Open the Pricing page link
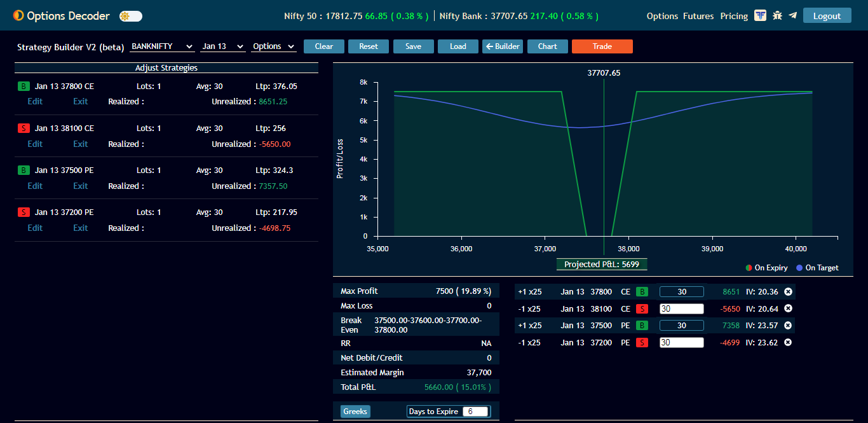The image size is (868, 423). coord(734,16)
